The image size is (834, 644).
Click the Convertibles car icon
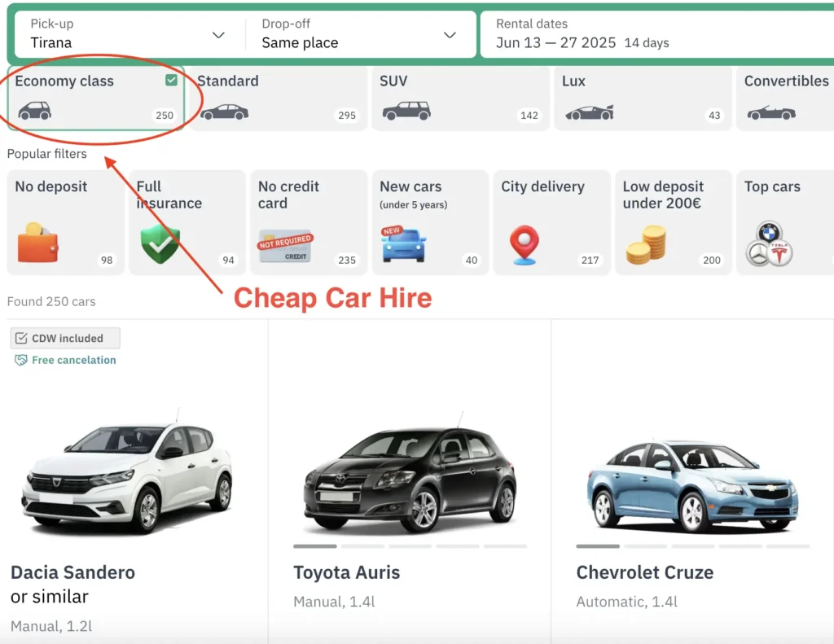click(x=771, y=112)
